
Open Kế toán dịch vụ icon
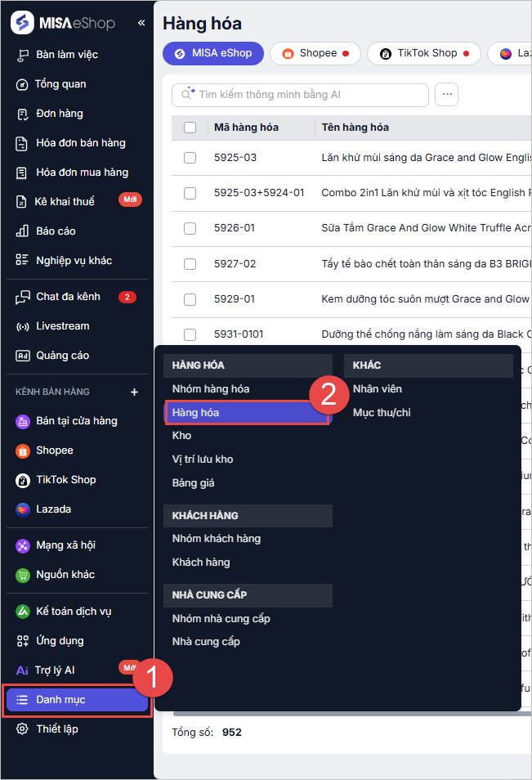(23, 612)
